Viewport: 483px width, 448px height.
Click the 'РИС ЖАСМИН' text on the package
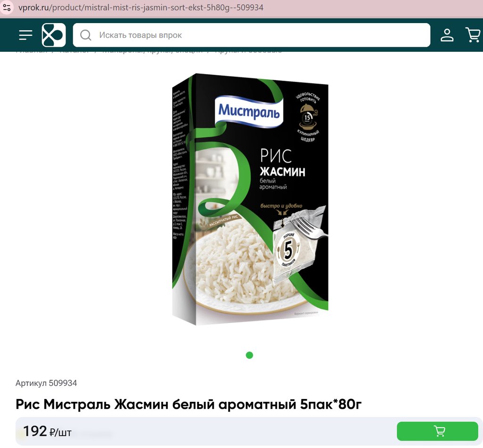click(x=282, y=164)
